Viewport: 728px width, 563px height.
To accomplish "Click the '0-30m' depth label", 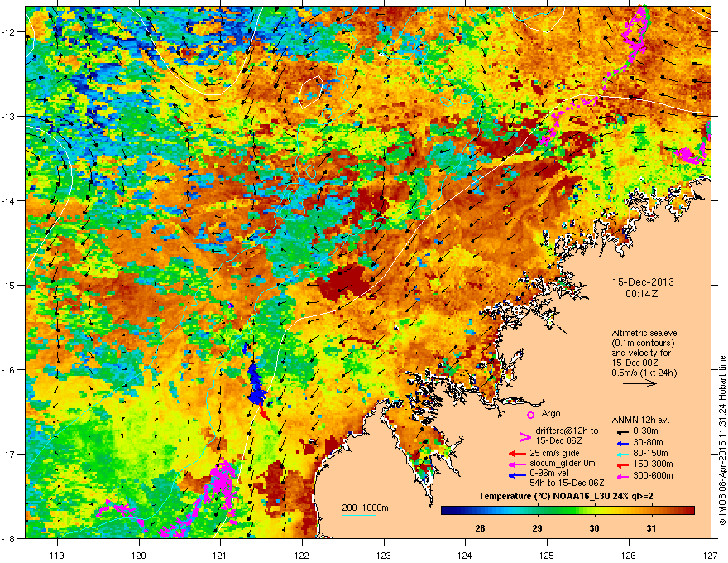I will (x=645, y=431).
